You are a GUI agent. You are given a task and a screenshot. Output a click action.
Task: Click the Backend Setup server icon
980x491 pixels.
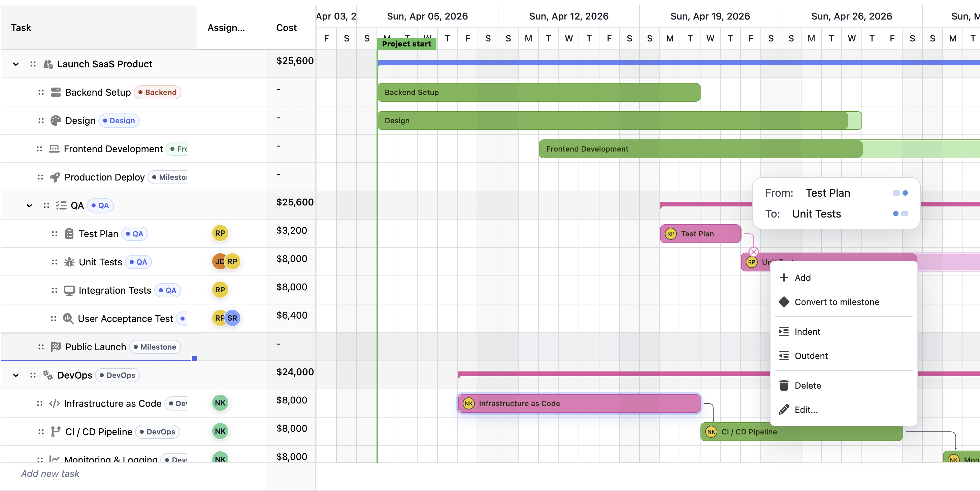click(x=56, y=92)
